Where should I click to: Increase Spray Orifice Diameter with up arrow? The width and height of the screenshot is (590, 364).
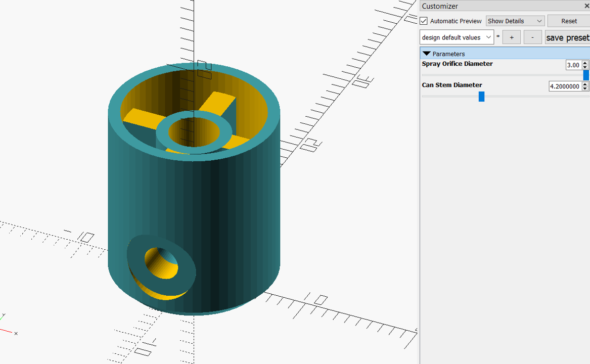[585, 63]
